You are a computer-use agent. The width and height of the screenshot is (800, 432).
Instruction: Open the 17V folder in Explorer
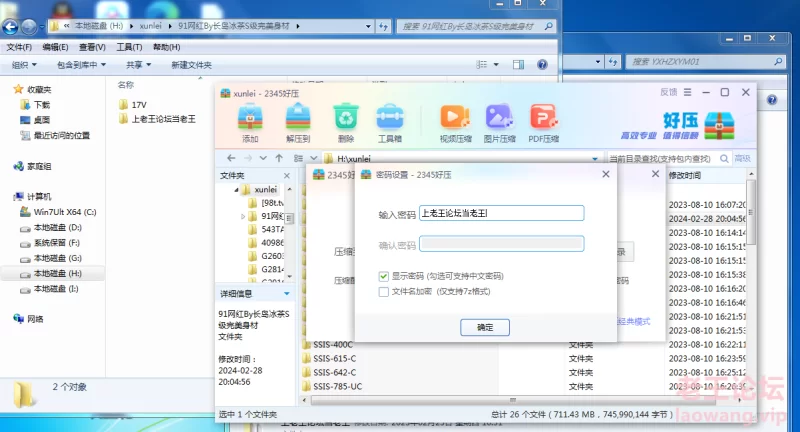tap(133, 105)
